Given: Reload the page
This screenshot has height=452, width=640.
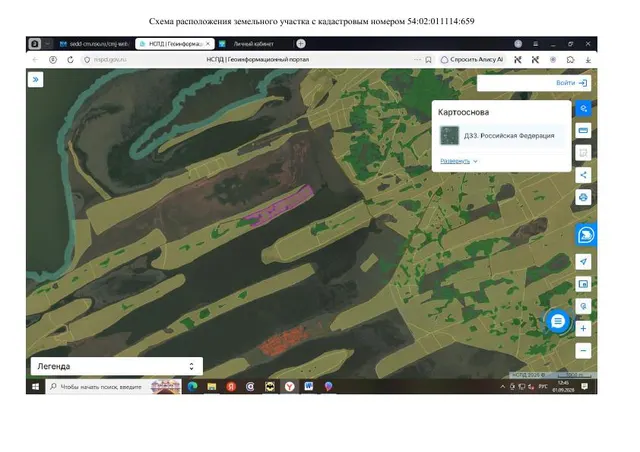Looking at the screenshot, I should tap(70, 60).
